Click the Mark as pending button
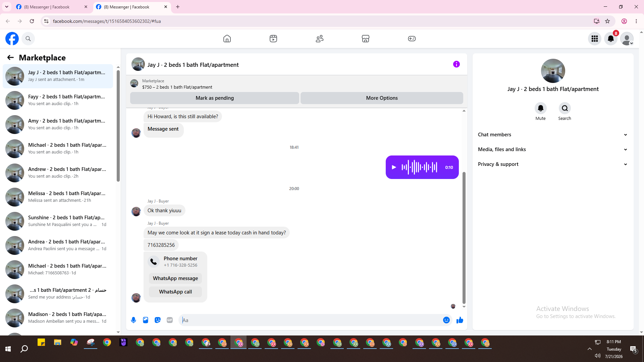Screen dimensions: 644x362 [x=215, y=98]
